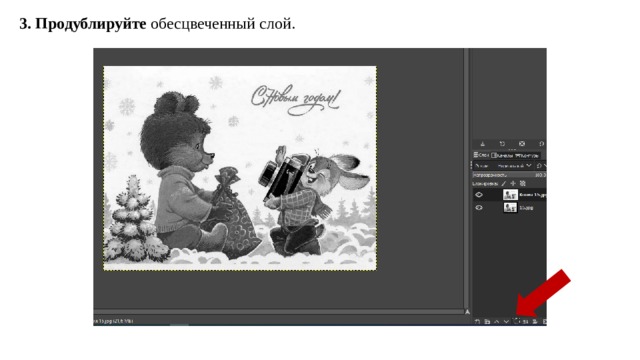Open the mode group switch dropdown at right

click(541, 166)
